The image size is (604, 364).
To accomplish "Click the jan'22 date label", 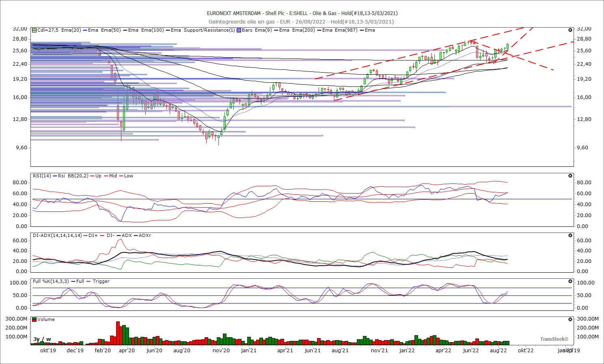I will coord(407,350).
